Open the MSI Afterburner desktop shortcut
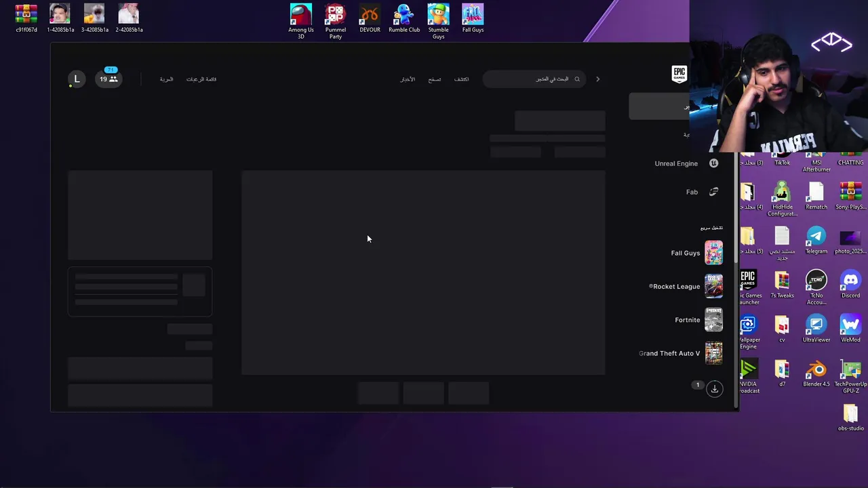Image resolution: width=868 pixels, height=488 pixels. 816,162
